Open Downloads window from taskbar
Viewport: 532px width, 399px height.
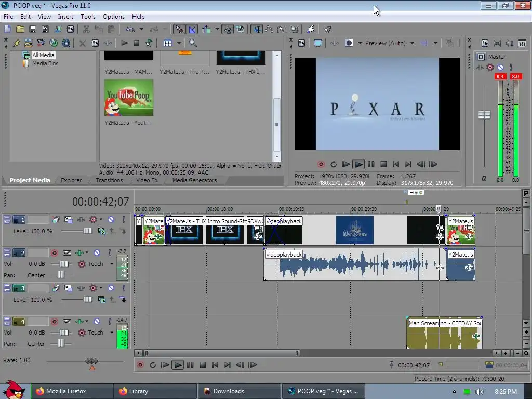click(239, 391)
